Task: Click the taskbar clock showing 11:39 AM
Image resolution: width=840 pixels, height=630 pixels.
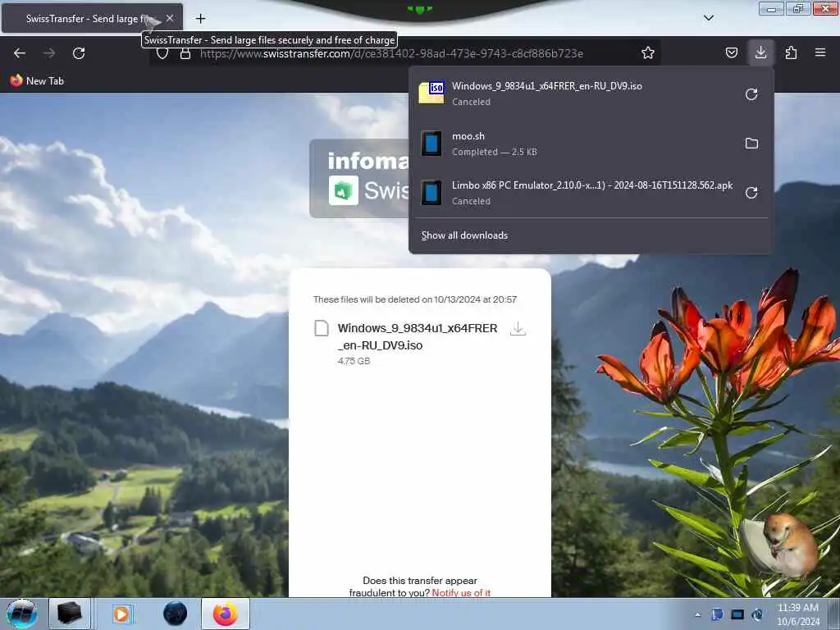Action: click(797, 614)
